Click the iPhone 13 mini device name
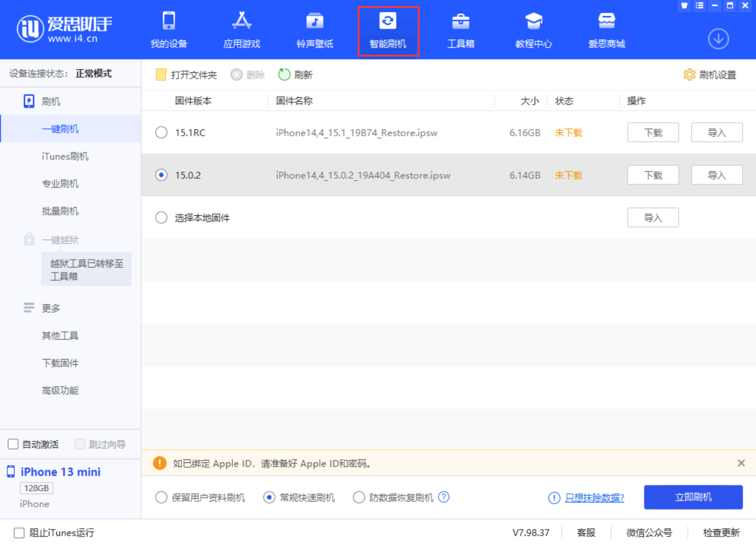The width and height of the screenshot is (756, 545). (x=61, y=472)
